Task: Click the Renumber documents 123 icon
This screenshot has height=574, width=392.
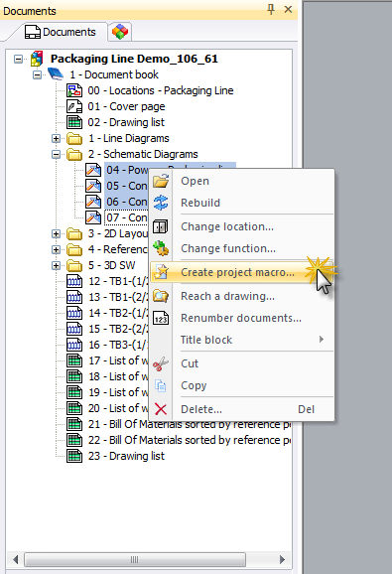Action: pos(161,318)
